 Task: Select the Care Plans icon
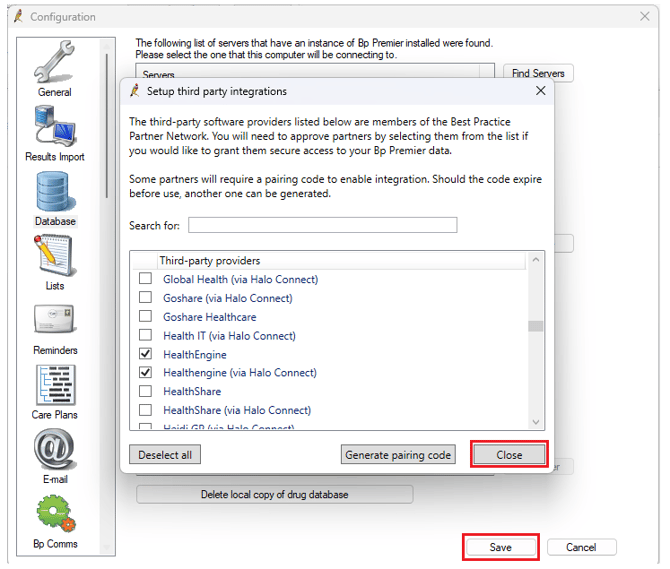point(55,386)
